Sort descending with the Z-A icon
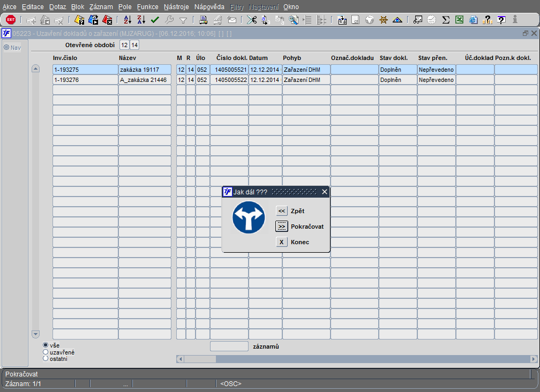 (x=141, y=20)
